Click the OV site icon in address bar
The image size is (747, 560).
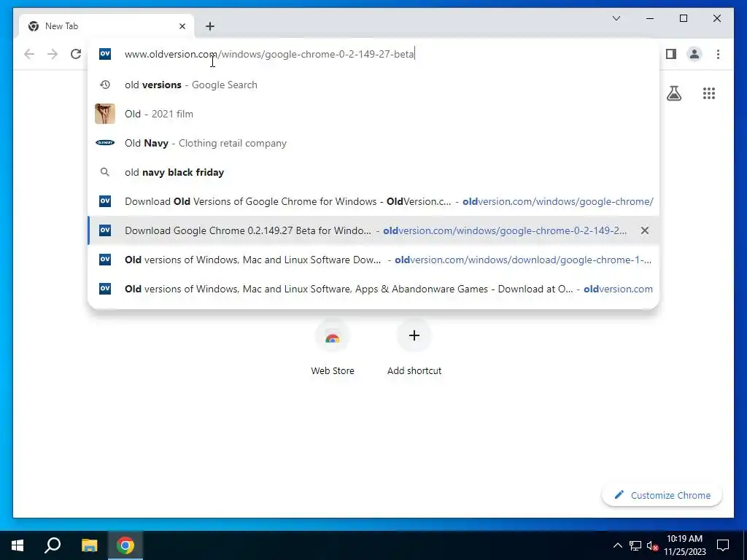click(105, 54)
